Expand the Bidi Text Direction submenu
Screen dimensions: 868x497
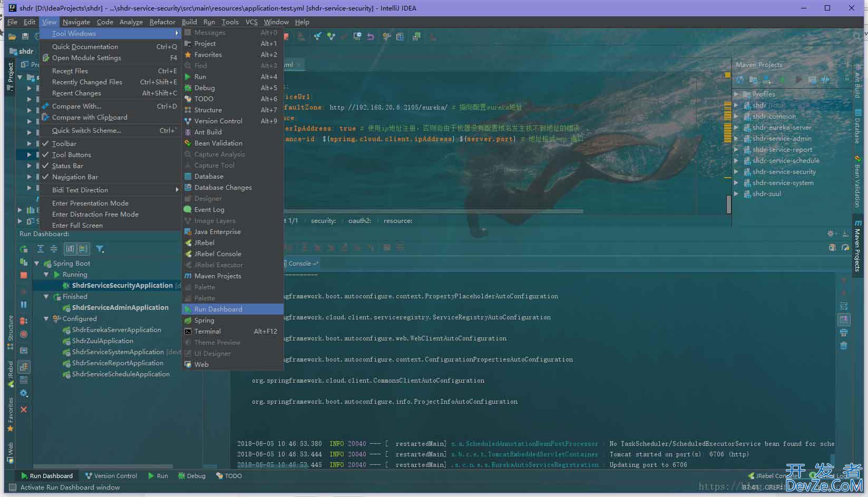pos(111,190)
